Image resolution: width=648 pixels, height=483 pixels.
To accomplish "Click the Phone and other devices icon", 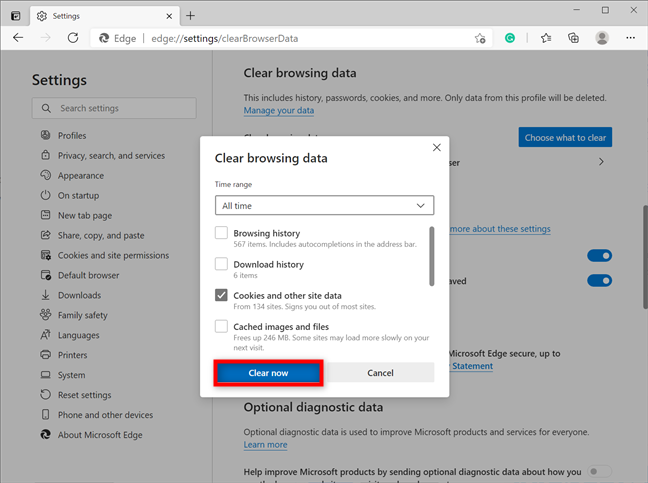I will (x=45, y=414).
